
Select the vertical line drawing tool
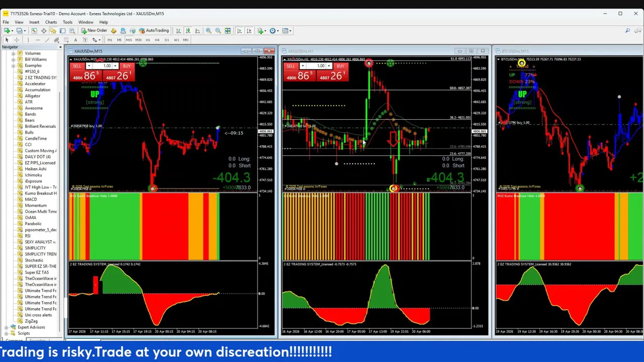pyautogui.click(x=29, y=40)
